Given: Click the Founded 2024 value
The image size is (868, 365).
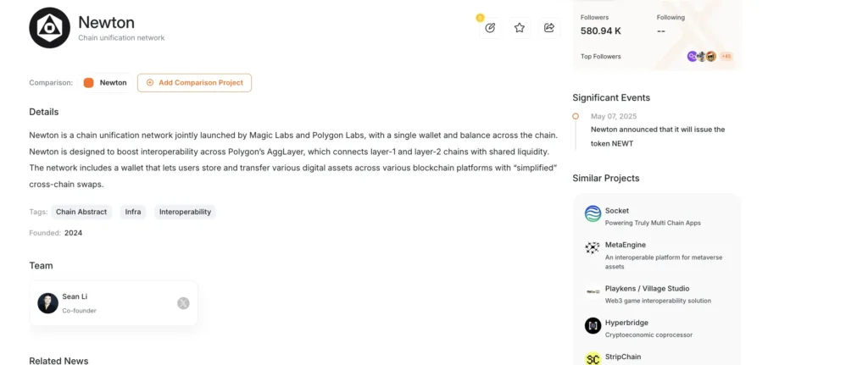Looking at the screenshot, I should coord(73,234).
